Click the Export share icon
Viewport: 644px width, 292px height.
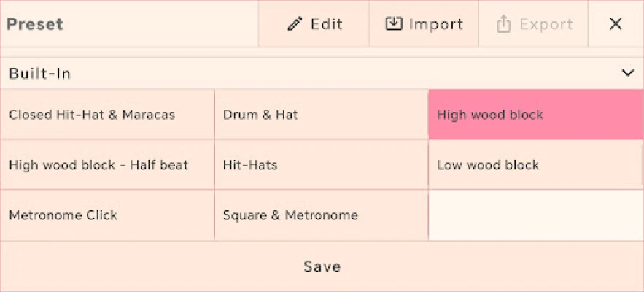pyautogui.click(x=503, y=24)
